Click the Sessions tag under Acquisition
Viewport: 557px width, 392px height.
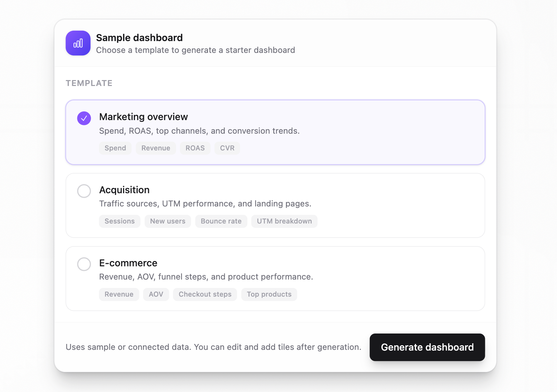[120, 221]
